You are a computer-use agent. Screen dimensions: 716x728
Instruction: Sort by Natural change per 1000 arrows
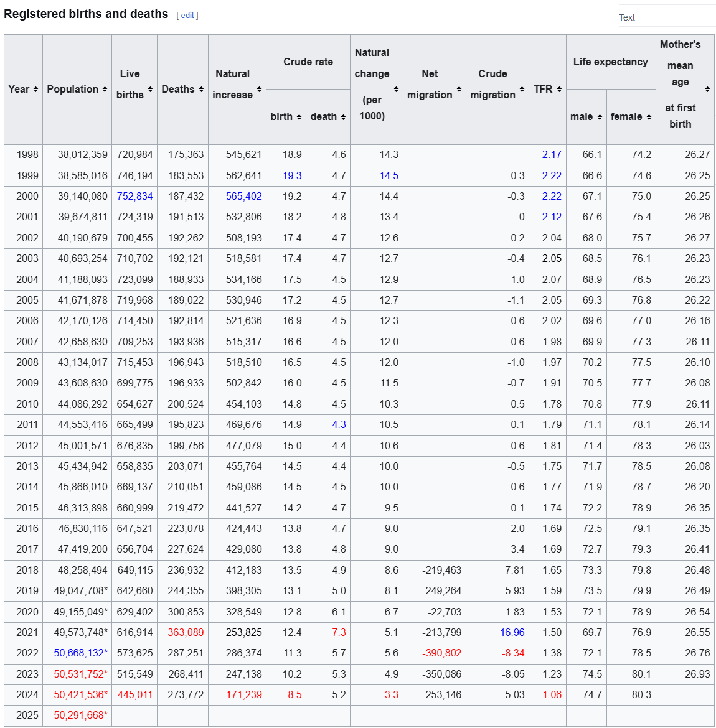pos(396,89)
